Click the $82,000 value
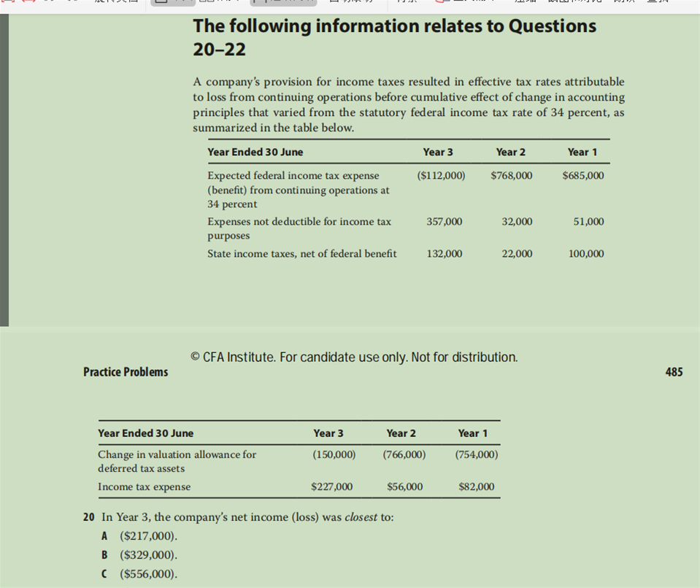 477,487
